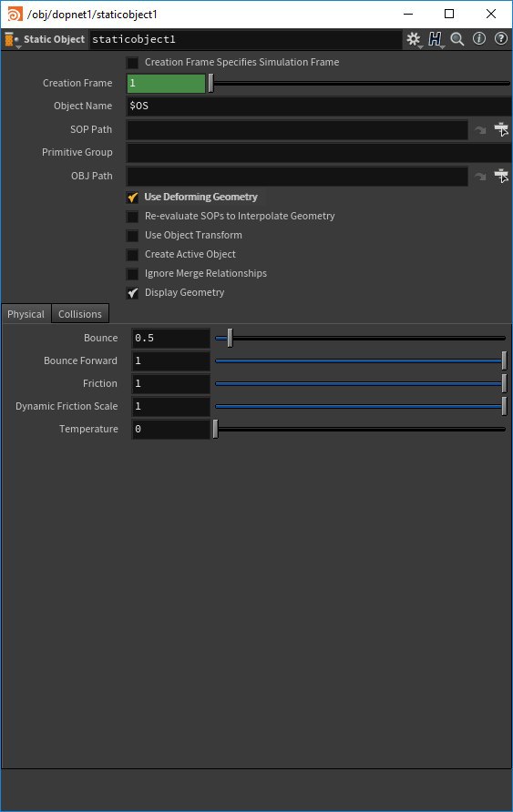Click the SOP Path node chooser icon

point(501,129)
